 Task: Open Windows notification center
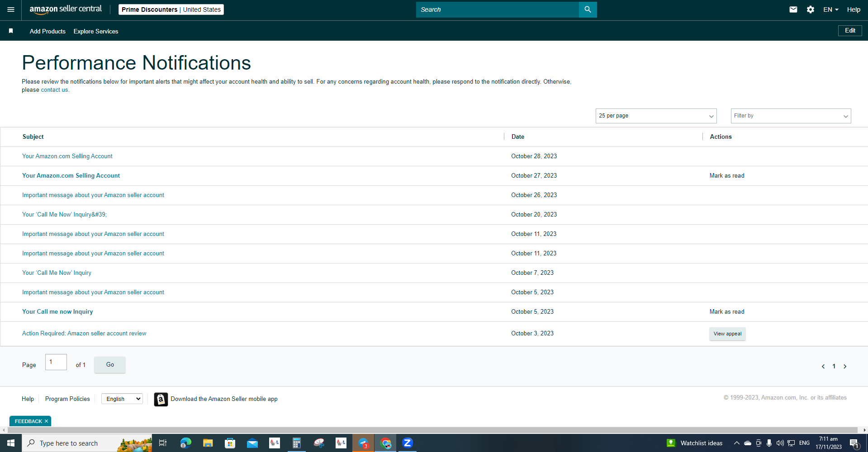tap(854, 443)
